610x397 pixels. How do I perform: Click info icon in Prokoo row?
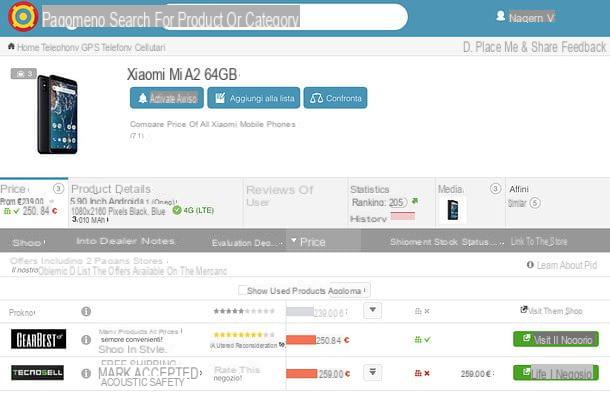86,311
